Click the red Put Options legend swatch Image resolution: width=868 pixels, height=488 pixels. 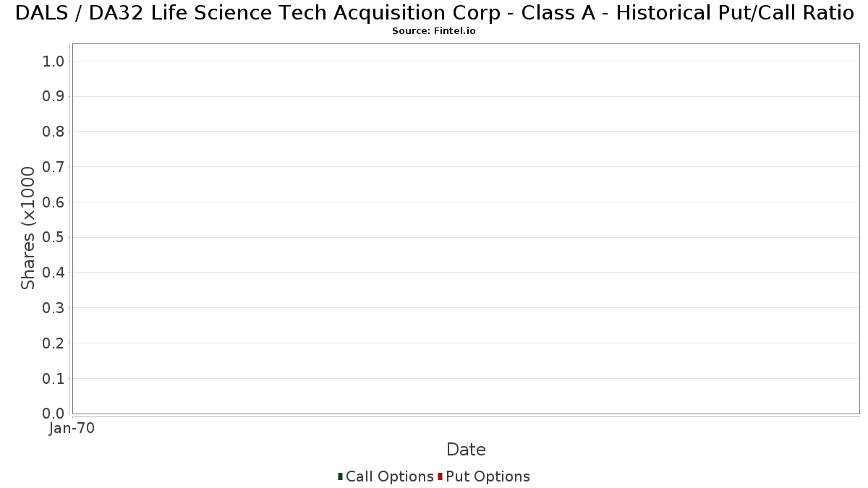(x=440, y=476)
